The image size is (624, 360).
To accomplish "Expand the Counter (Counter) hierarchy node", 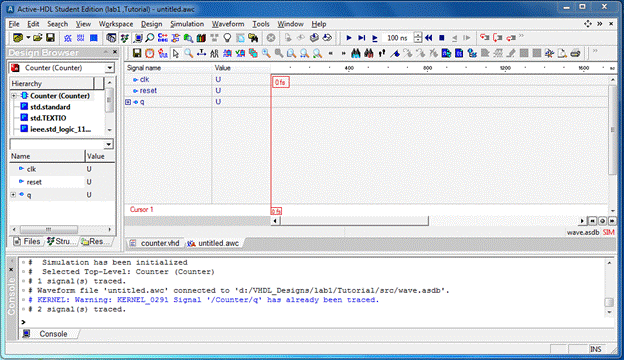I will pyautogui.click(x=14, y=96).
